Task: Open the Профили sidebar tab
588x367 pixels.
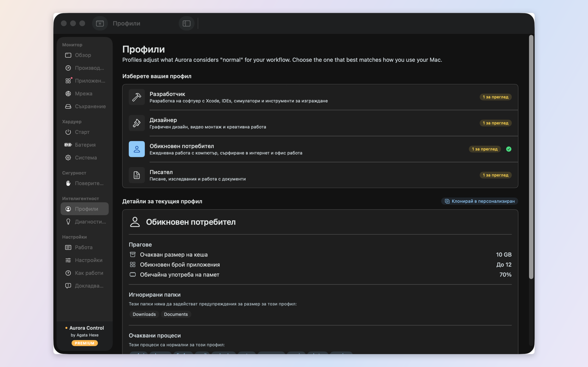Action: [85, 209]
